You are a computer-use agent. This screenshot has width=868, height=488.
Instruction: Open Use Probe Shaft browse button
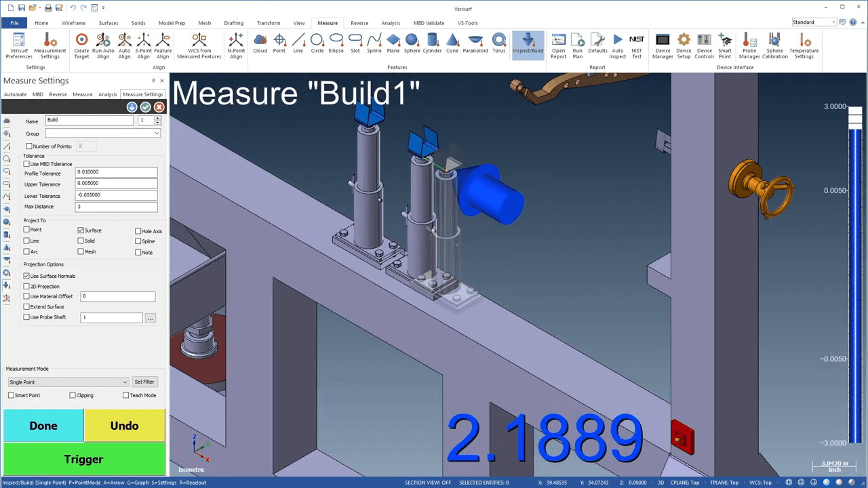click(151, 318)
